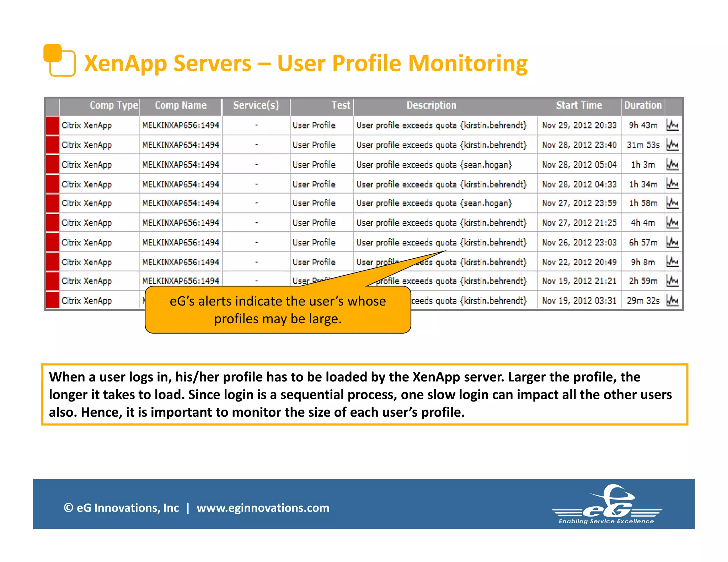Open graph icon for Nov 19, 2012 03:31 alert

coord(673,301)
